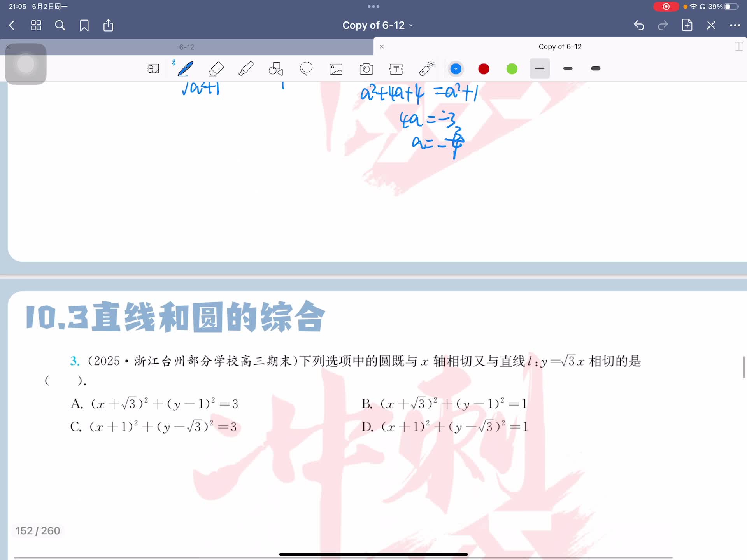747x560 pixels.
Task: Switch to the 6-12 tab
Action: (187, 47)
